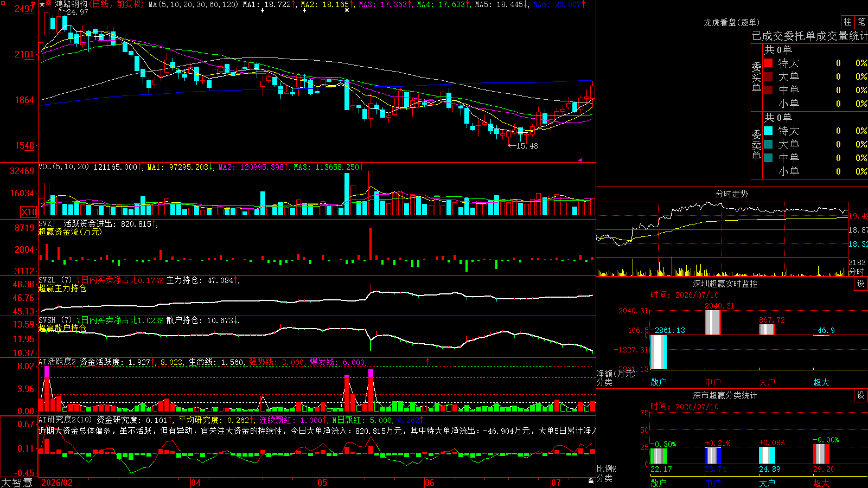
Task: Open 设 settings for 深市超赢分类统计
Action: coord(861,395)
